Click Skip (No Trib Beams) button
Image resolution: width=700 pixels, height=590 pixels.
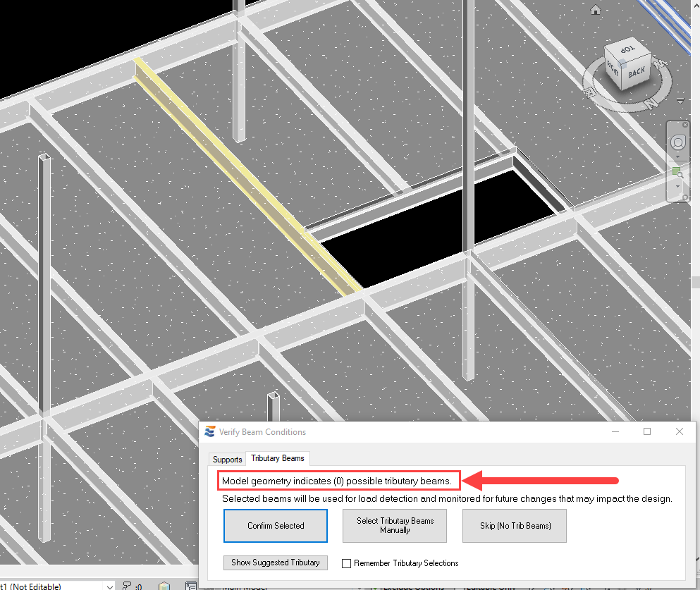point(515,525)
